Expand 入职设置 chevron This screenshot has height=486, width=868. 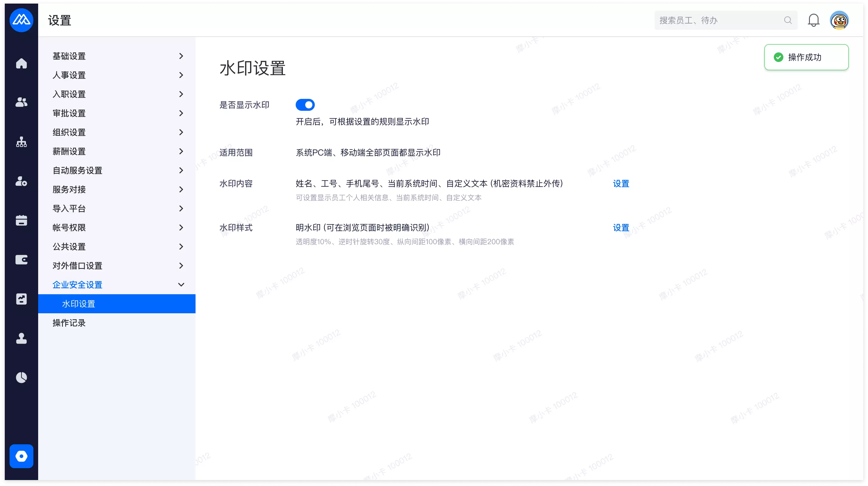point(181,94)
